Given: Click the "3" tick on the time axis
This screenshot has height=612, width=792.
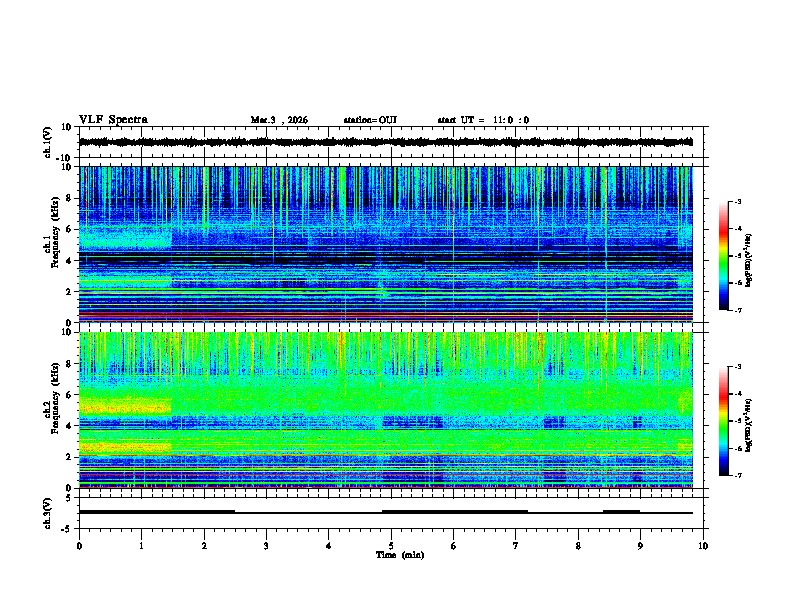Looking at the screenshot, I should click(x=266, y=546).
